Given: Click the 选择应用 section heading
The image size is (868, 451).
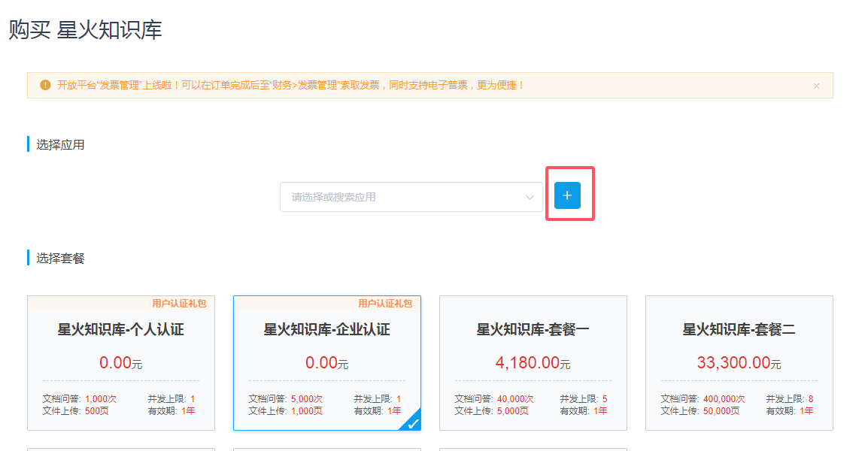Looking at the screenshot, I should 60,145.
